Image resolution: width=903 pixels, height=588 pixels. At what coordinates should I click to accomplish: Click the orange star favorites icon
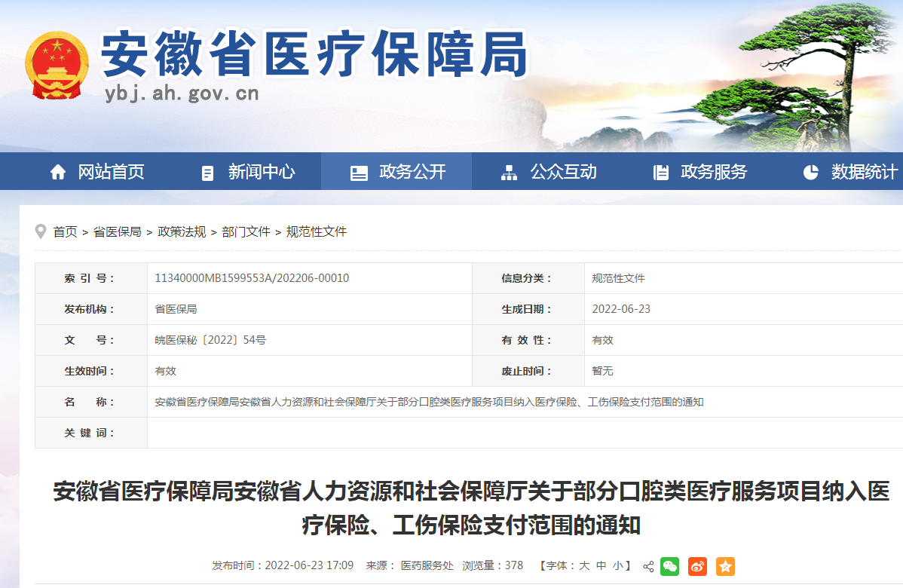[x=725, y=567]
